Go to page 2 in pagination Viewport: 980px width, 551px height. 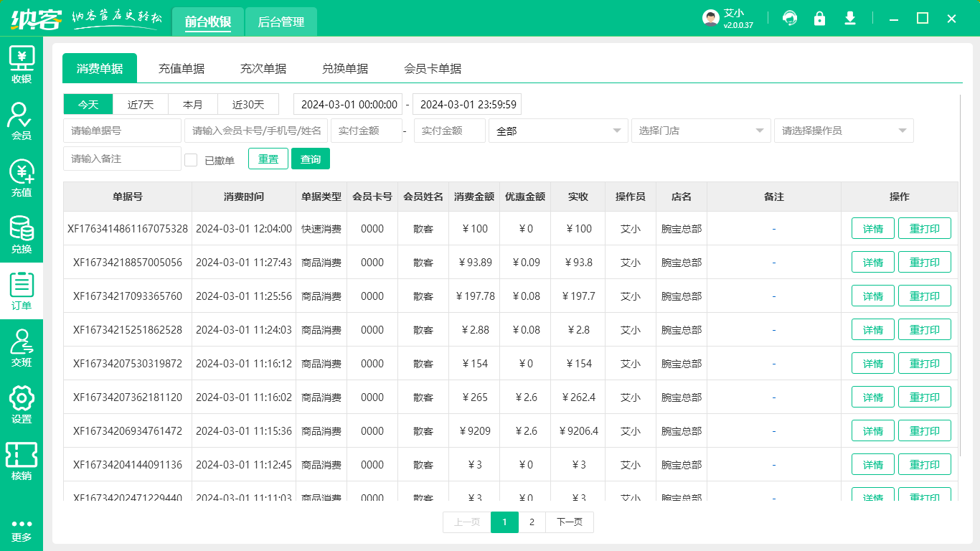532,522
